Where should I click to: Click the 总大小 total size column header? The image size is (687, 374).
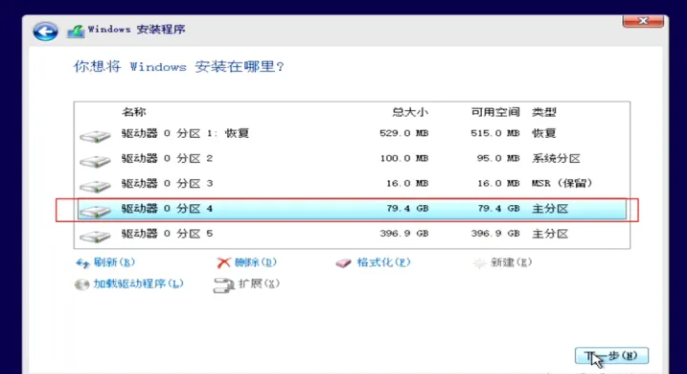coord(409,112)
